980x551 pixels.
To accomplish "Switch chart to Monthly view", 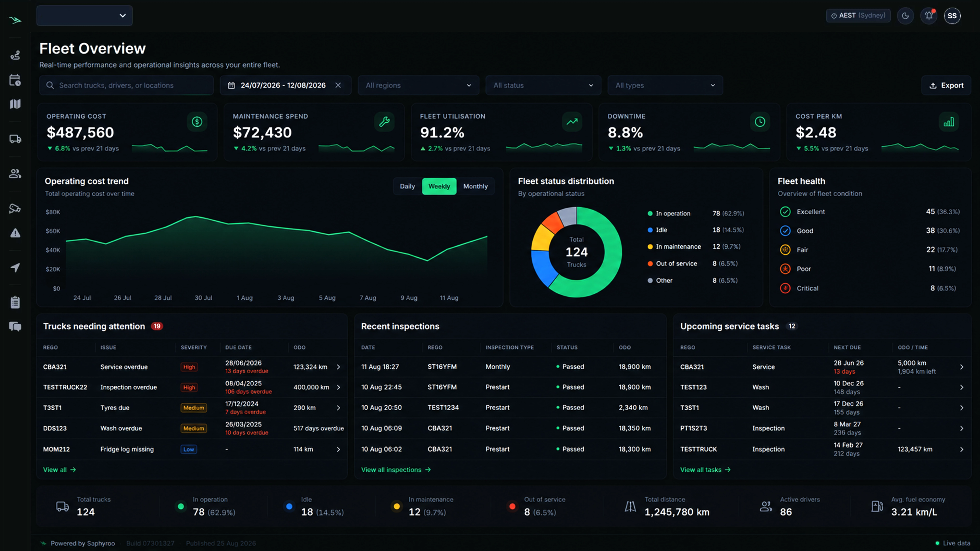I will tap(475, 186).
